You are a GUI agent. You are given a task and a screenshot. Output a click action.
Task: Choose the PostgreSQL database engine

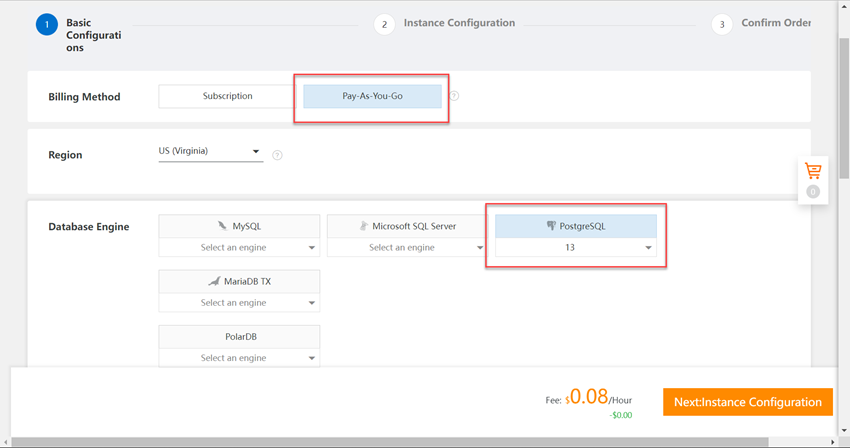[x=576, y=226]
